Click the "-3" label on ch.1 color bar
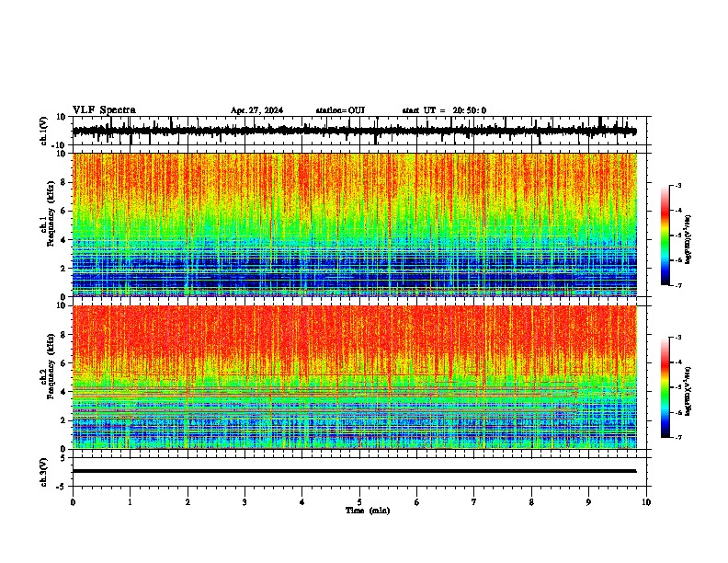Viewport: 728px width, 563px height. [677, 185]
